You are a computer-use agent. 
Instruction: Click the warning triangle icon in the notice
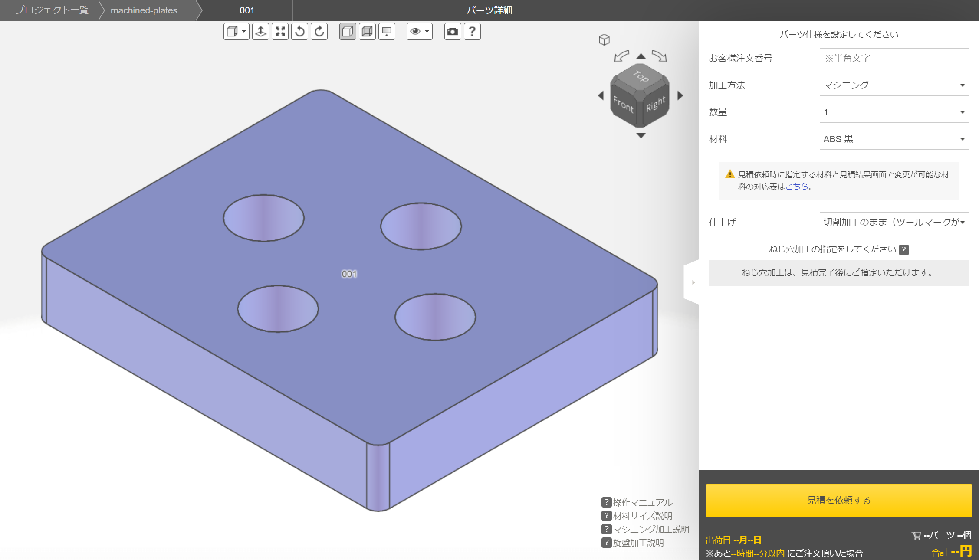coord(730,174)
